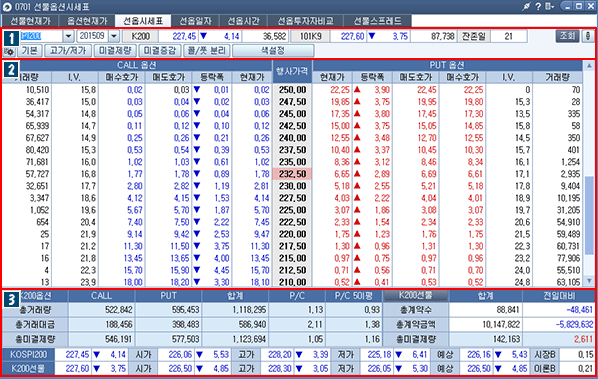The image size is (598, 379).
Task: Click the CALL 옵션 section header
Action: [137, 65]
